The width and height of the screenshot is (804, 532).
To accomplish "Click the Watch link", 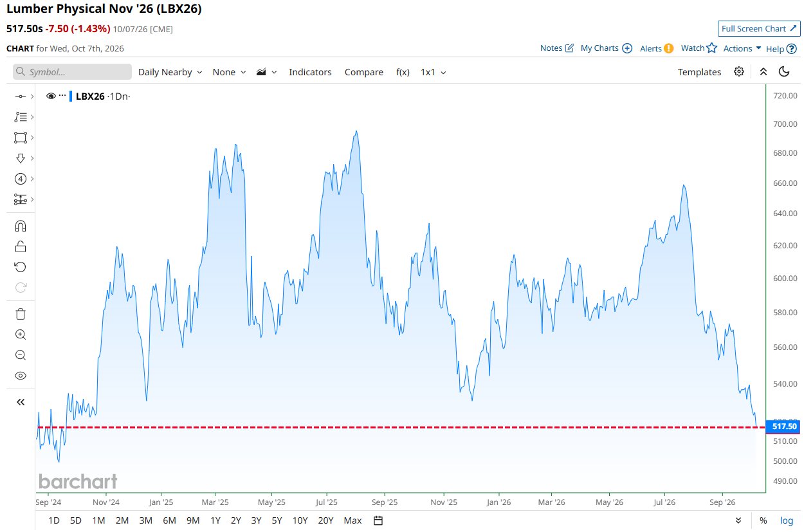I will pos(693,48).
